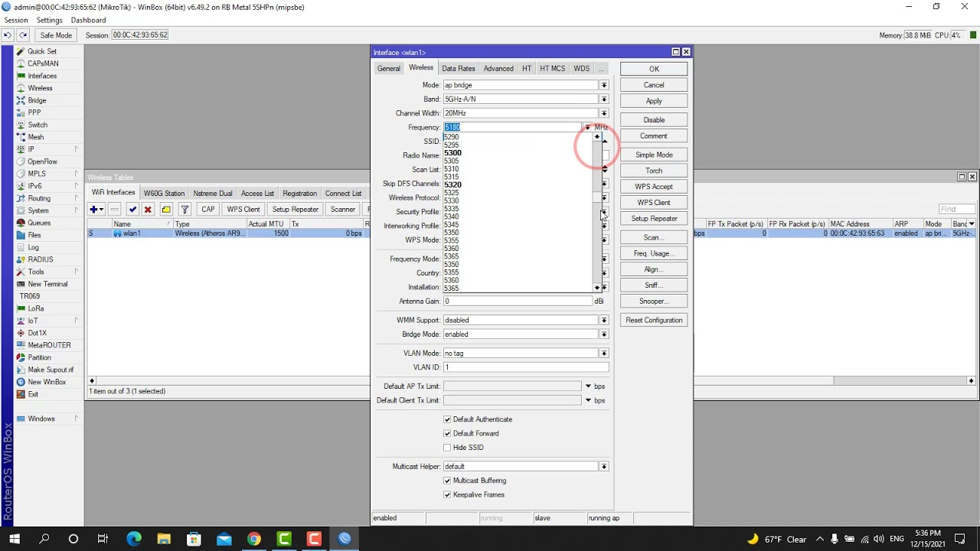Viewport: 980px width, 551px height.
Task: Click the Reset Configuration button
Action: [x=654, y=320]
